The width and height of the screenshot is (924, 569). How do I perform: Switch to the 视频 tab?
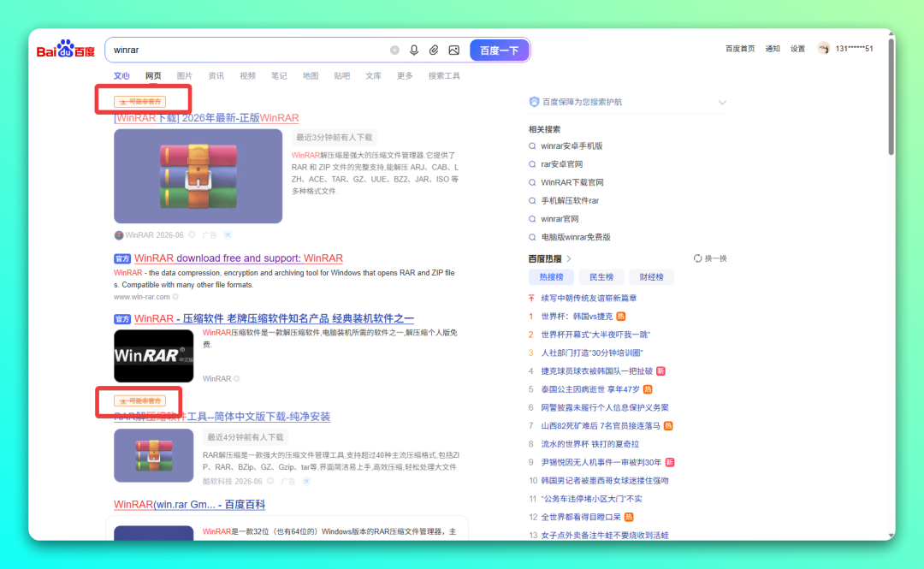tap(247, 75)
